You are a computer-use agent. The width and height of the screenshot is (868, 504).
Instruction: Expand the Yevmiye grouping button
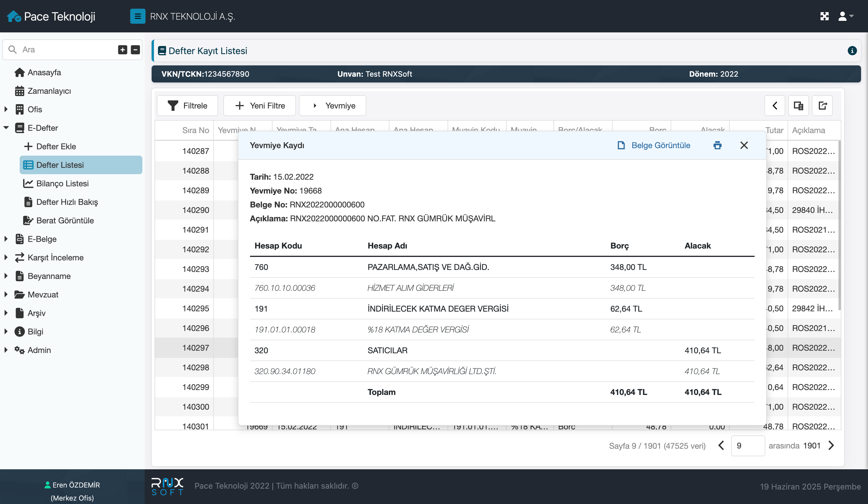(x=332, y=105)
